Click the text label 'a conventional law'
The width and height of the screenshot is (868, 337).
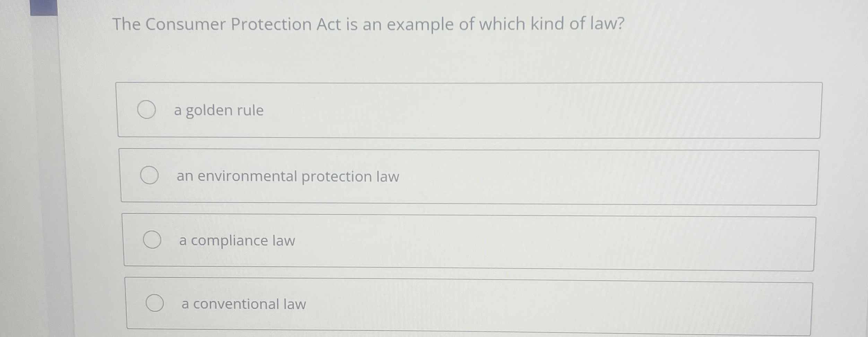tap(243, 304)
